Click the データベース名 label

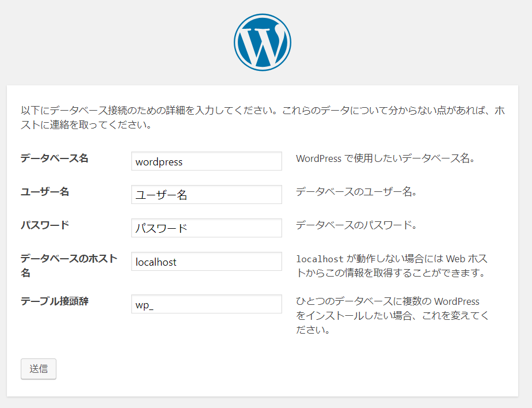tap(54, 158)
